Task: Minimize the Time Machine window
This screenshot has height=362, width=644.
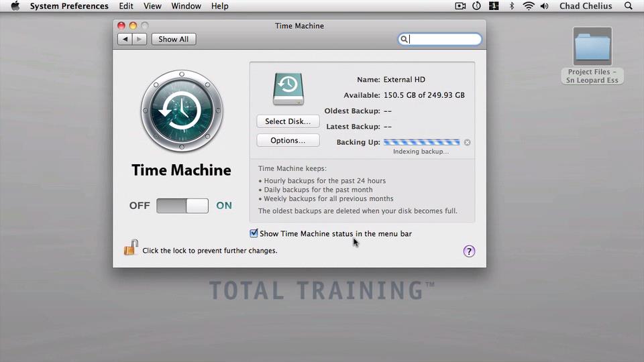Action: 133,25
